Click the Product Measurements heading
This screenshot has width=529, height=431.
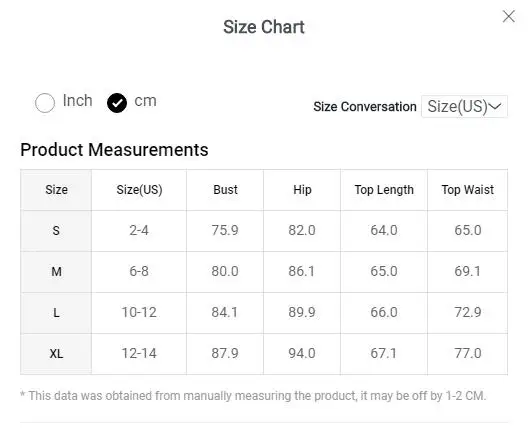114,150
